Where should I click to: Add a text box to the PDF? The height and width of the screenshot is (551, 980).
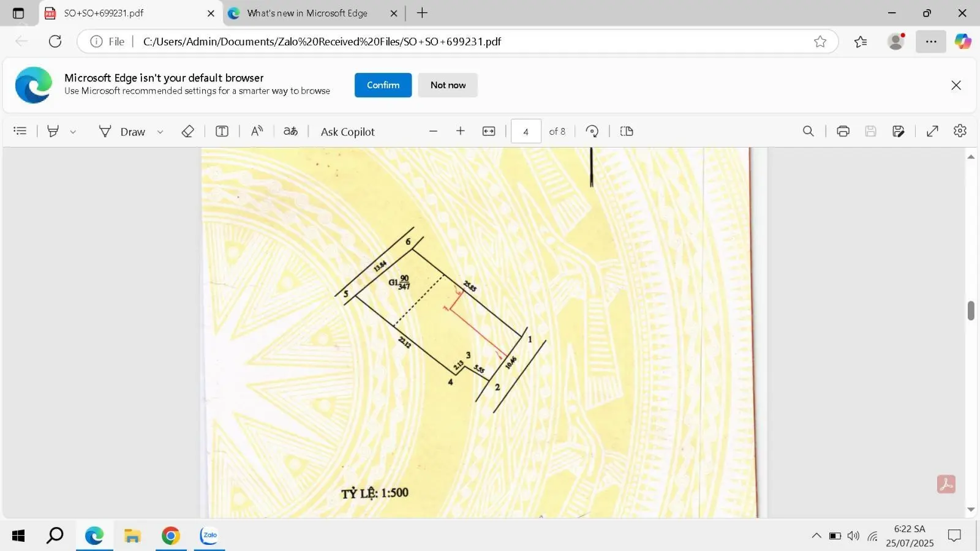[222, 131]
